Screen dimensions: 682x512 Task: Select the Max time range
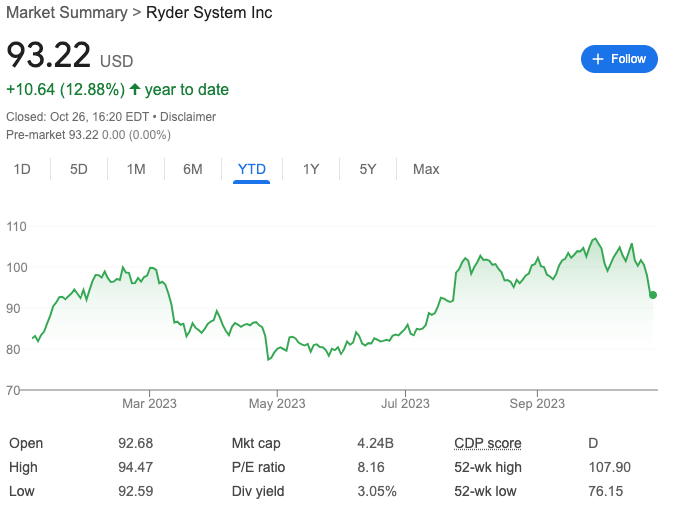pyautogui.click(x=426, y=169)
